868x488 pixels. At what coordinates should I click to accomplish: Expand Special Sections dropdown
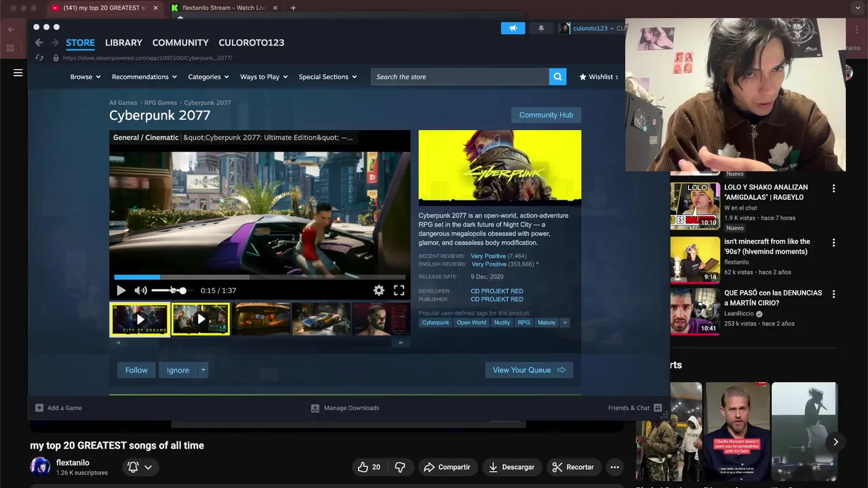coord(328,77)
